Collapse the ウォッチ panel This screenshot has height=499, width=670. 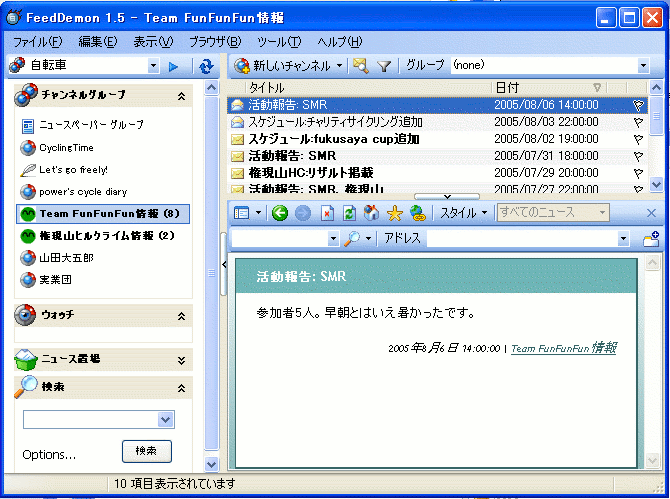tap(181, 316)
